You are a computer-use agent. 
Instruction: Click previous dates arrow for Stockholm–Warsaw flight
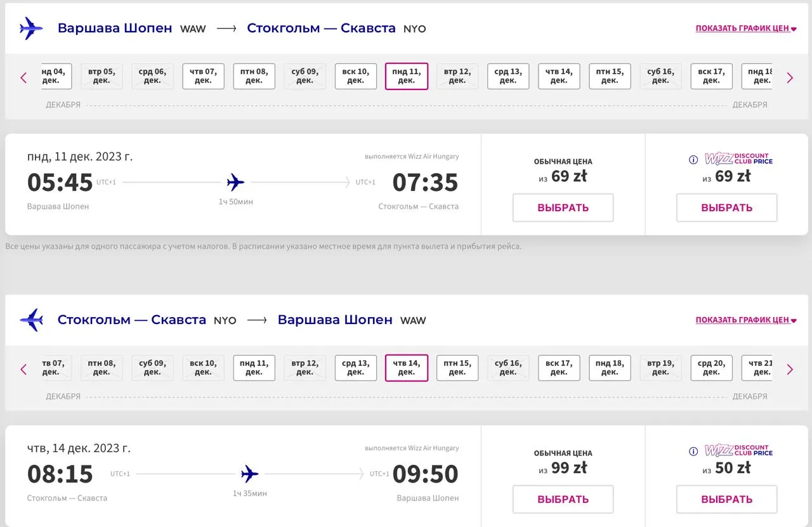click(24, 369)
